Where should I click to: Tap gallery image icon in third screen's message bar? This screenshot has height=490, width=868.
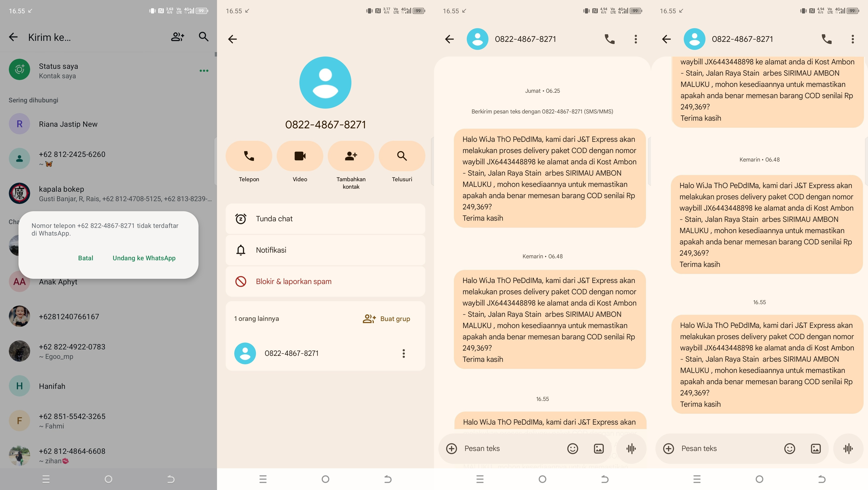598,449
